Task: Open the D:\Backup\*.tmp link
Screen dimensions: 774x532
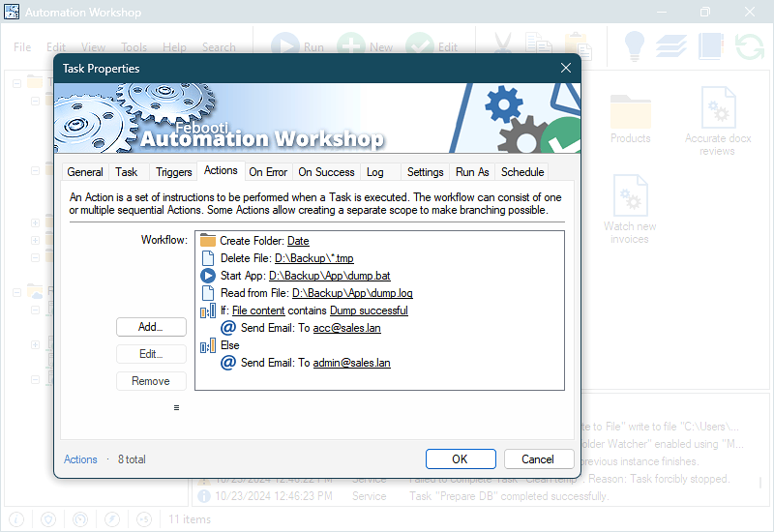Action: pyautogui.click(x=313, y=258)
